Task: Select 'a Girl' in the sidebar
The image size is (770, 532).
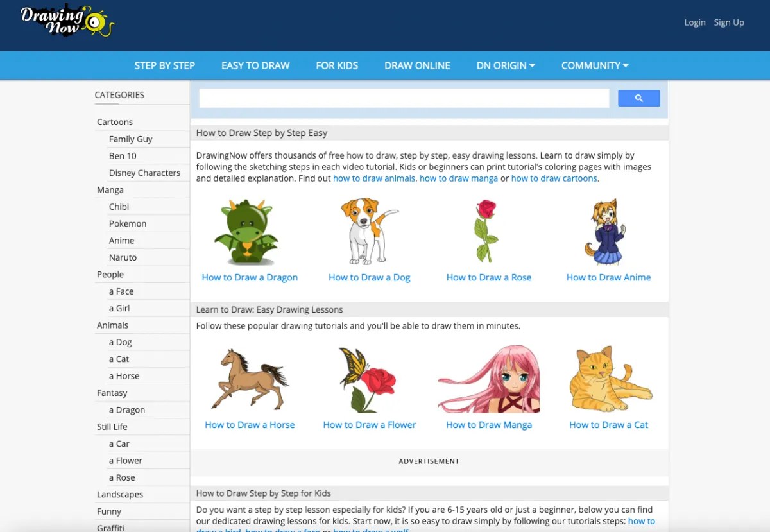Action: pos(119,308)
